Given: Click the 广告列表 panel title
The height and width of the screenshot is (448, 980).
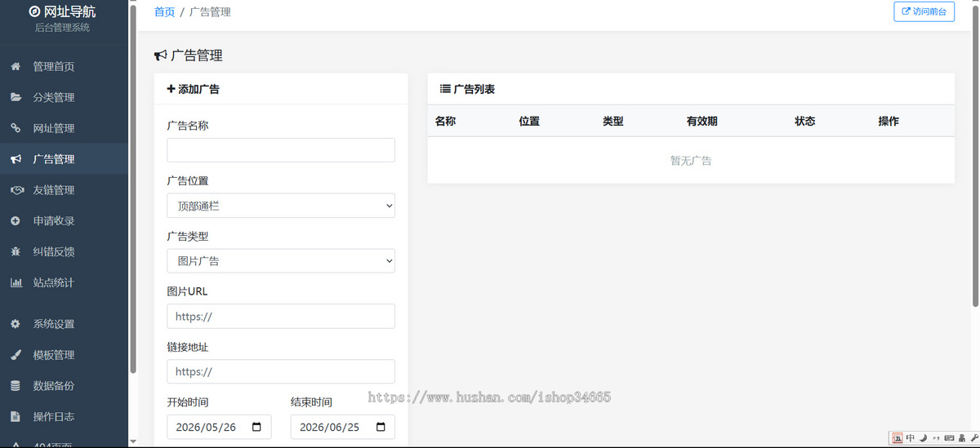Looking at the screenshot, I should click(x=467, y=89).
